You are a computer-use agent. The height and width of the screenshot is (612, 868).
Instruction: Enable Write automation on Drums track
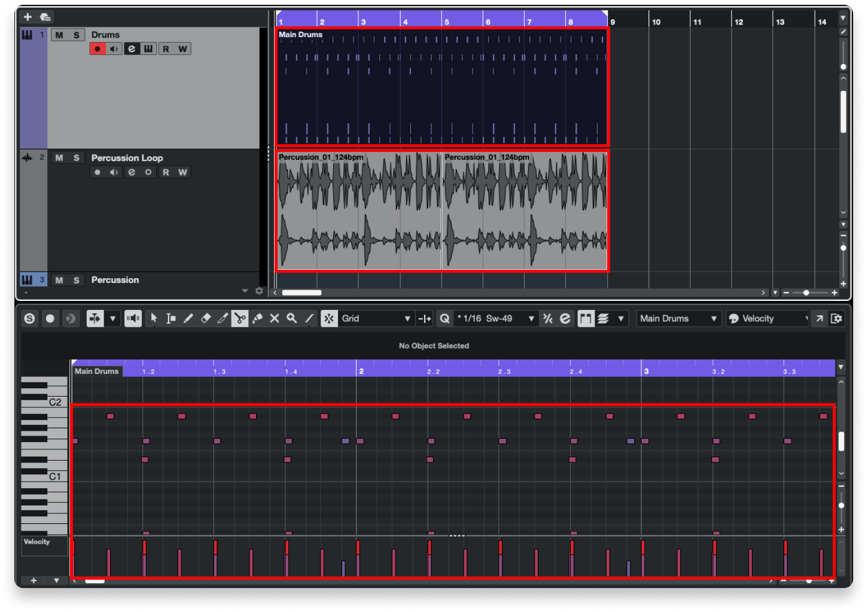tap(183, 49)
